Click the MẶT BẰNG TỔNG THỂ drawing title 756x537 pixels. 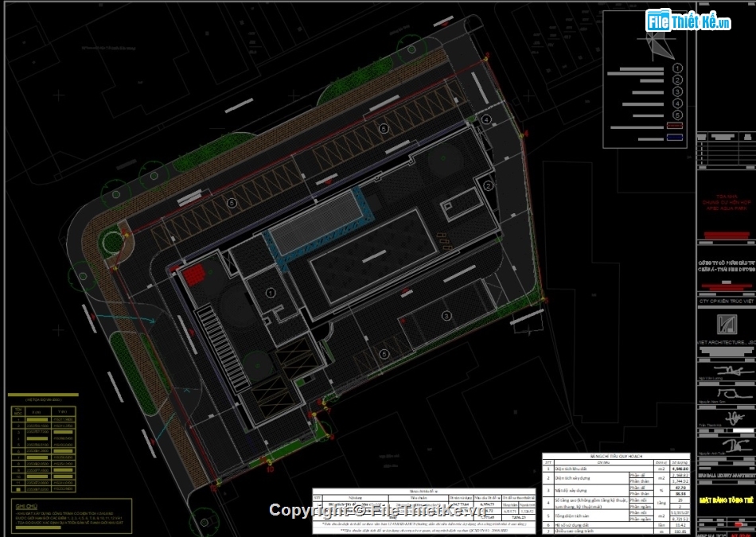click(x=725, y=500)
